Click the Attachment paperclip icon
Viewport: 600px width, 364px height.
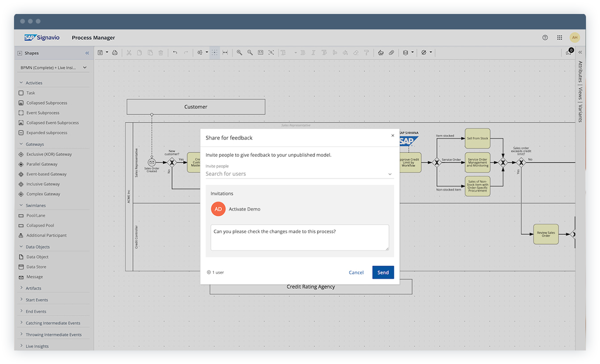click(391, 52)
